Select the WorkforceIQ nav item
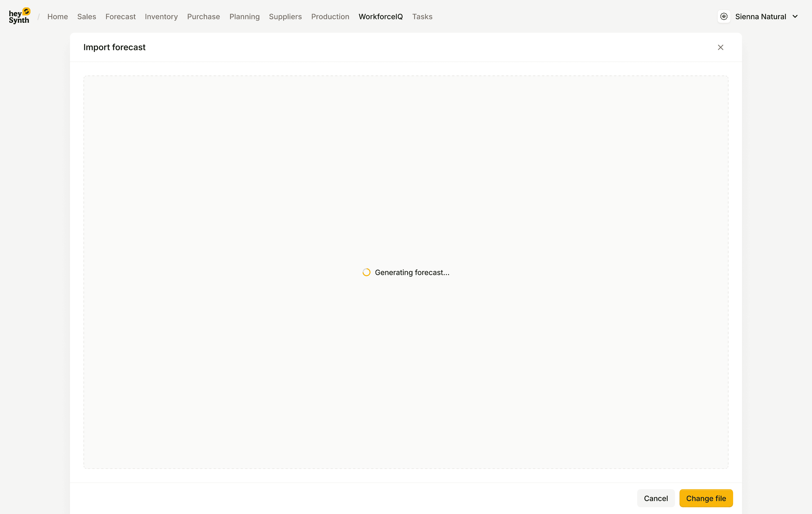812x514 pixels. coord(380,16)
